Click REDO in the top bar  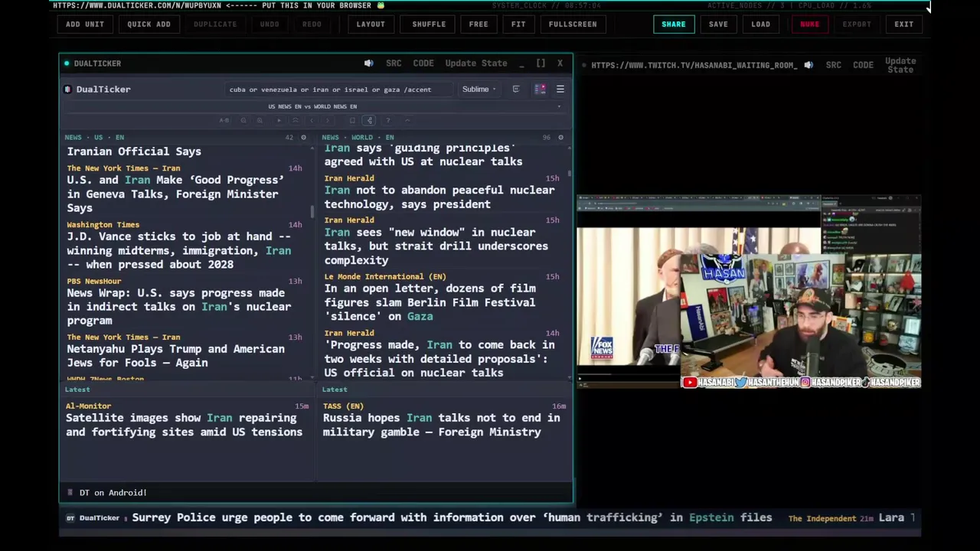312,24
